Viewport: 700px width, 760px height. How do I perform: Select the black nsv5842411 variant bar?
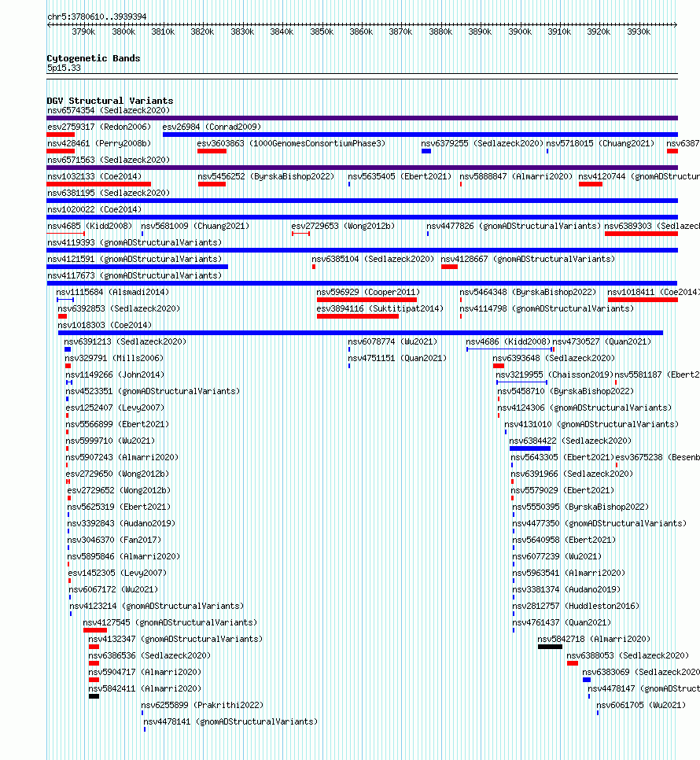point(94,696)
